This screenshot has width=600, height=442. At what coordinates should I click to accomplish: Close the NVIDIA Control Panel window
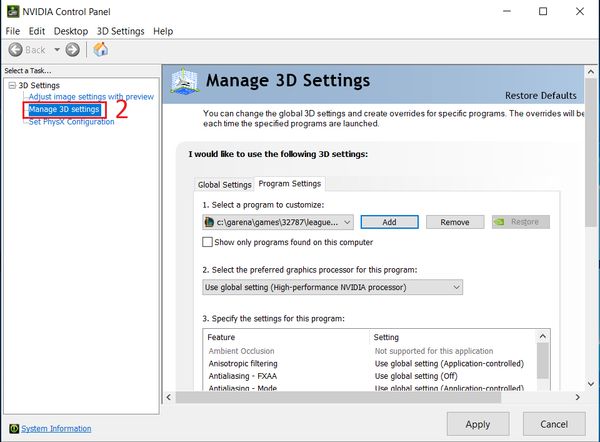point(580,11)
